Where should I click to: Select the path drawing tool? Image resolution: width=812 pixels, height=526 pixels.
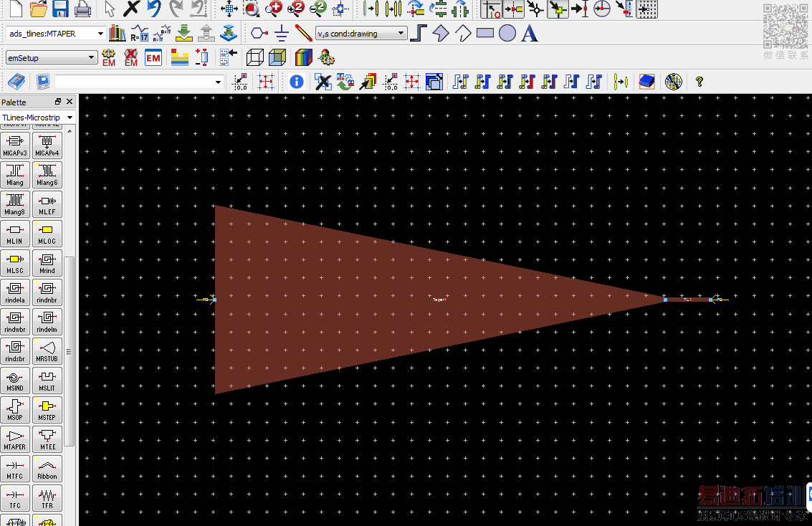418,33
